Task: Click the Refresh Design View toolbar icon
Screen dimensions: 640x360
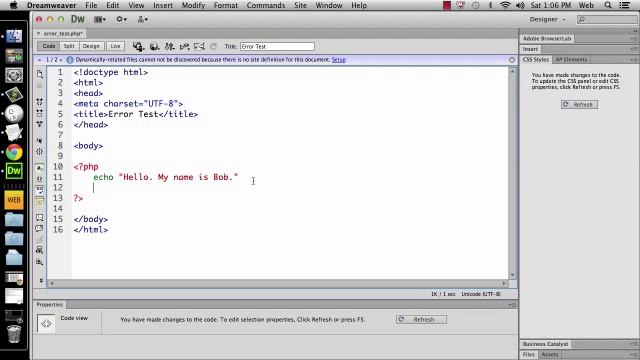Action: tap(213, 47)
